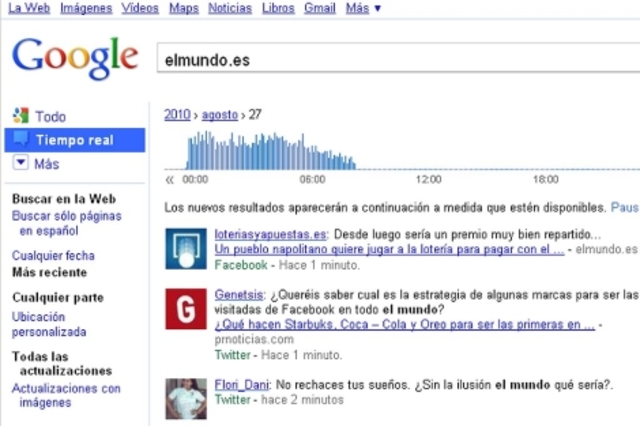Pause the real-time results updates
Screen dimensions: 640x426
(625, 208)
